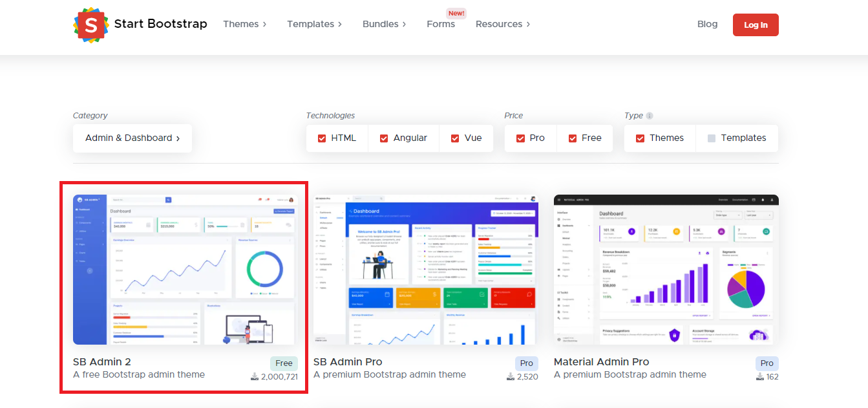Screen dimensions: 868x408
Task: Open the SB Admin Pro preview thumbnail
Action: click(x=426, y=270)
